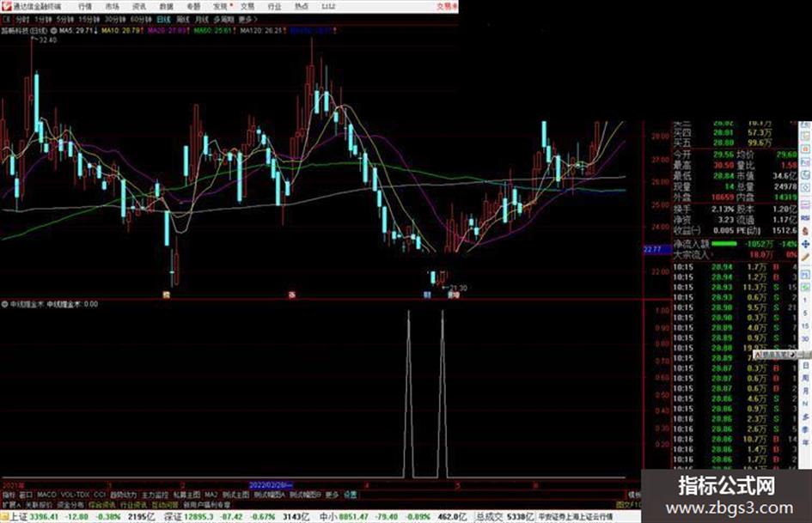Select the MA2 indicator
The height and width of the screenshot is (523, 812).
coord(211,495)
